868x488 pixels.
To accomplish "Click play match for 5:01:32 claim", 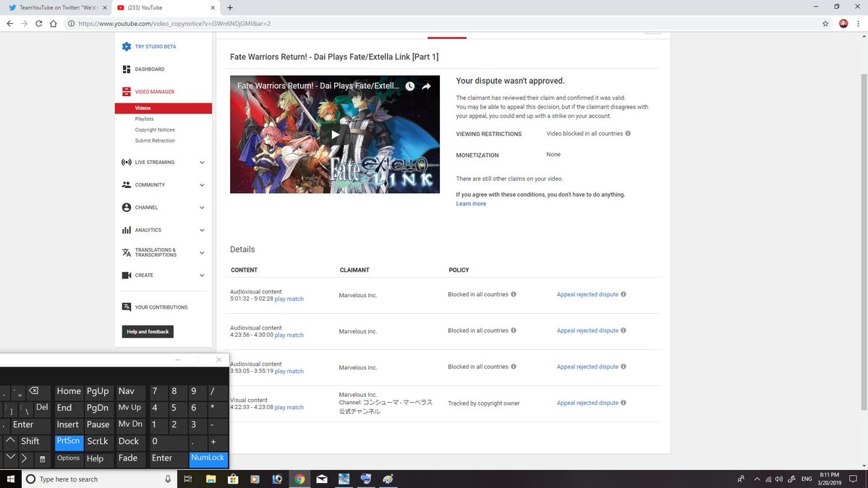I will click(x=289, y=299).
